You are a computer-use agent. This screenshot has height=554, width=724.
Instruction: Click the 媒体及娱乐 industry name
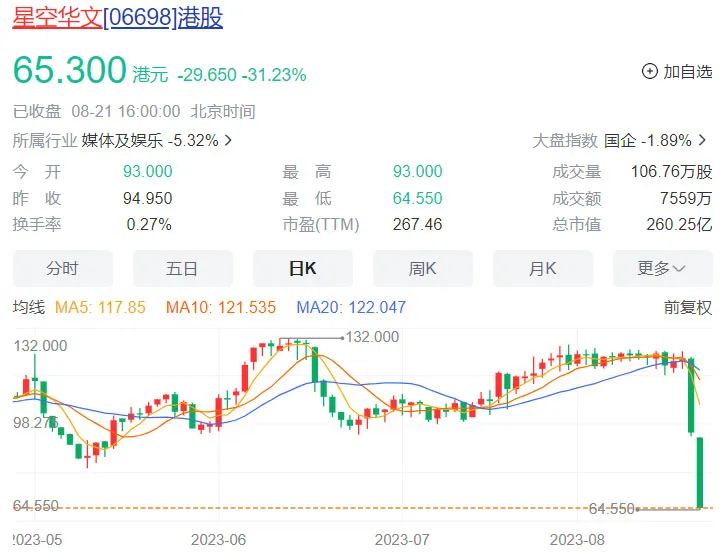[x=122, y=140]
